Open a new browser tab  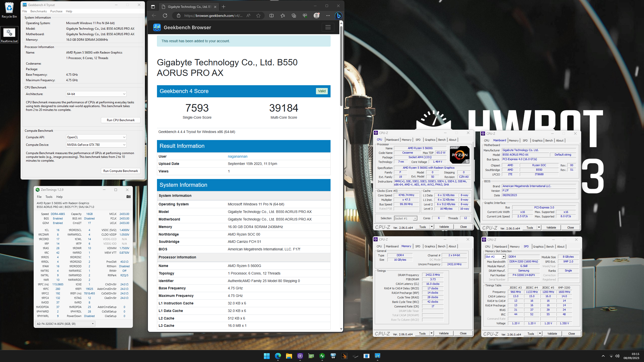coord(223,7)
